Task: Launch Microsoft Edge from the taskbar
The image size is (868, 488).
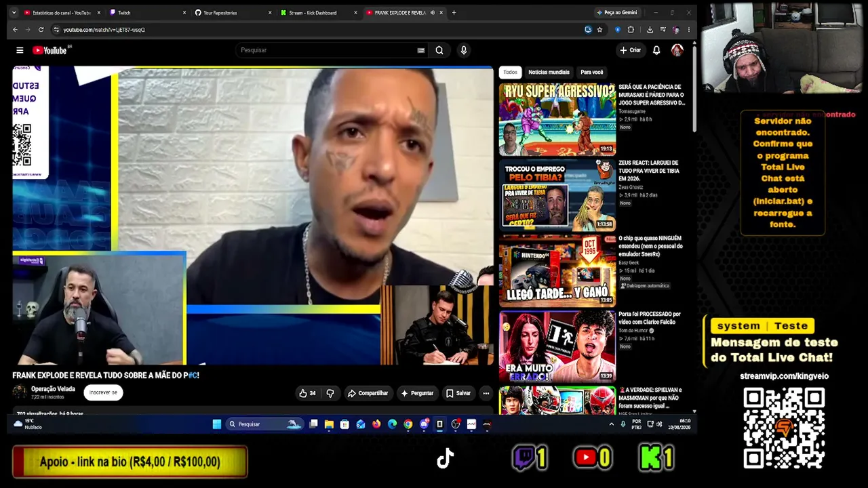Action: (x=392, y=424)
